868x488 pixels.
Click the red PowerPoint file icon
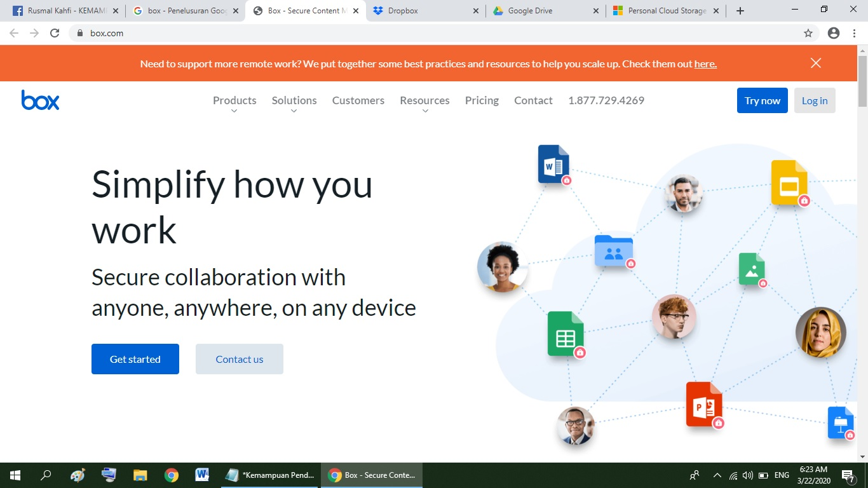(704, 404)
